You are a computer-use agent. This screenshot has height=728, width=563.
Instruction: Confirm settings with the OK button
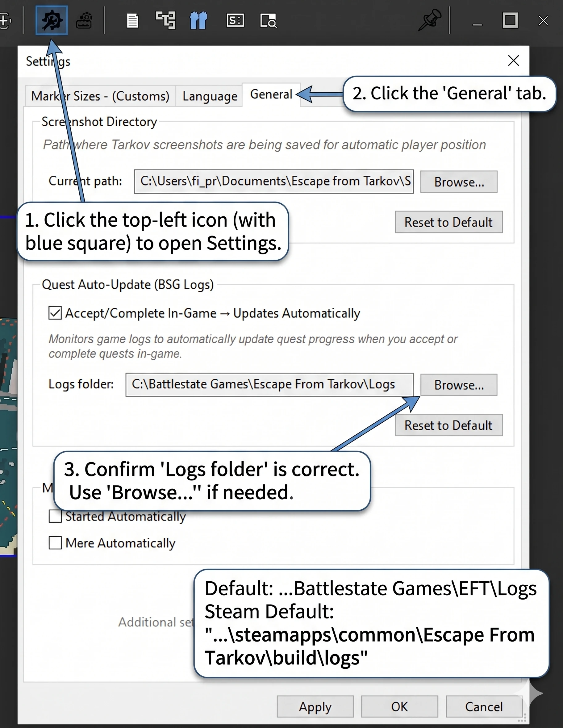coord(400,706)
